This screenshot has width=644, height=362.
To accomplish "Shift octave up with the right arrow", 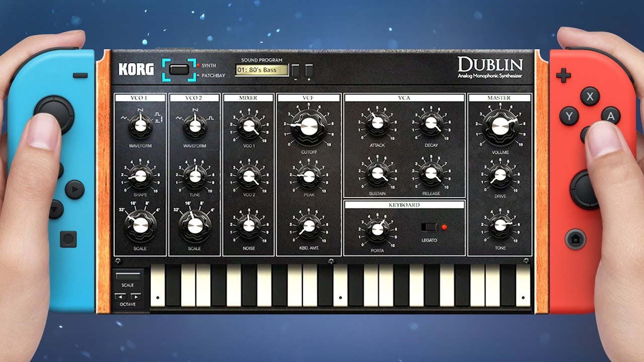I will tap(135, 297).
